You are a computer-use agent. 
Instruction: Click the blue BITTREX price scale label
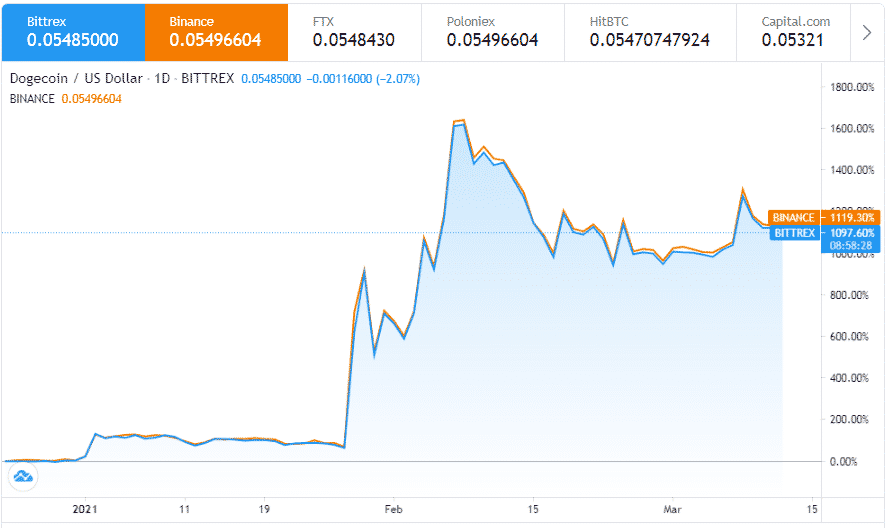pyautogui.click(x=795, y=233)
